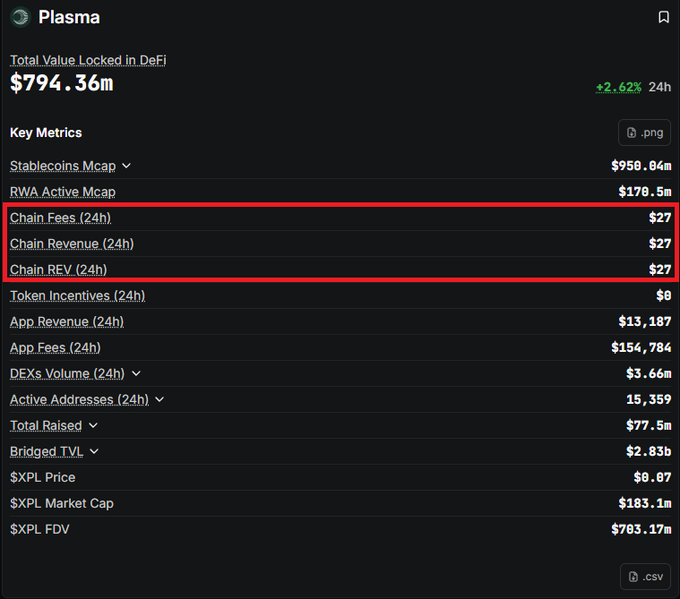Click the Chain REV (24h) label
Viewport: 680px width, 599px height.
point(59,270)
